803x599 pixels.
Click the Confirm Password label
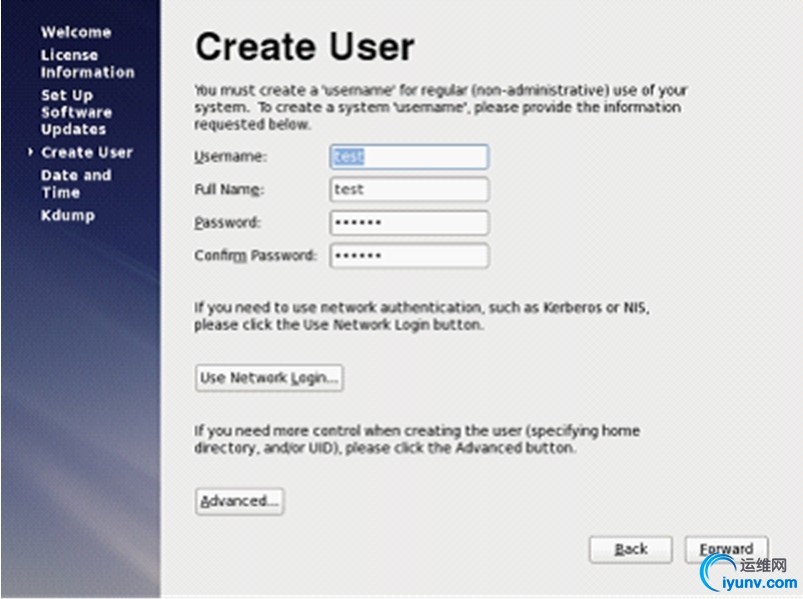(x=255, y=255)
